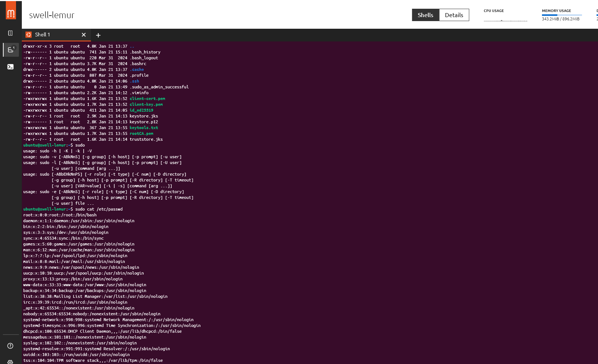Click the CPU USAGE label
The width and height of the screenshot is (598, 364).
(x=494, y=11)
